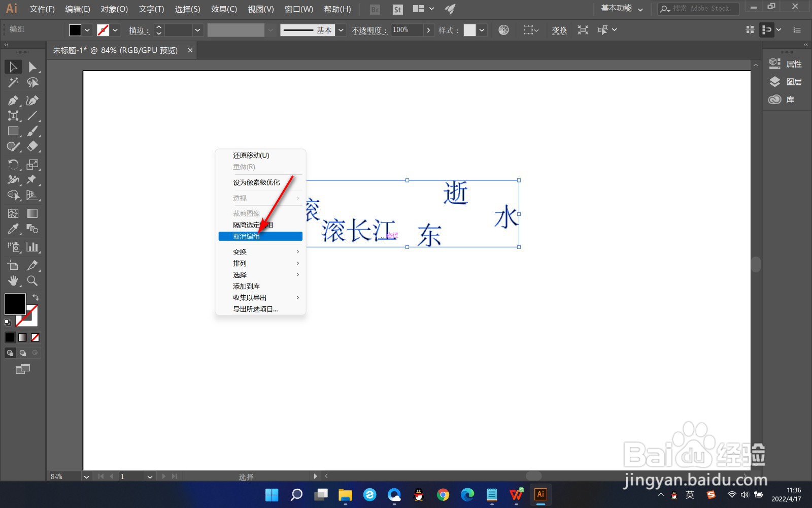Expand the opacity arrow

[429, 30]
